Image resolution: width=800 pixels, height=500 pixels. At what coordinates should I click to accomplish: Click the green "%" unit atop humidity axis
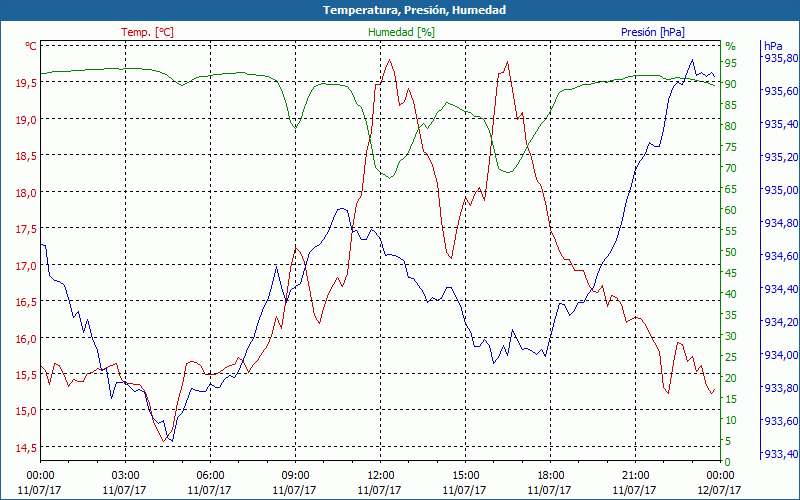pyautogui.click(x=731, y=46)
